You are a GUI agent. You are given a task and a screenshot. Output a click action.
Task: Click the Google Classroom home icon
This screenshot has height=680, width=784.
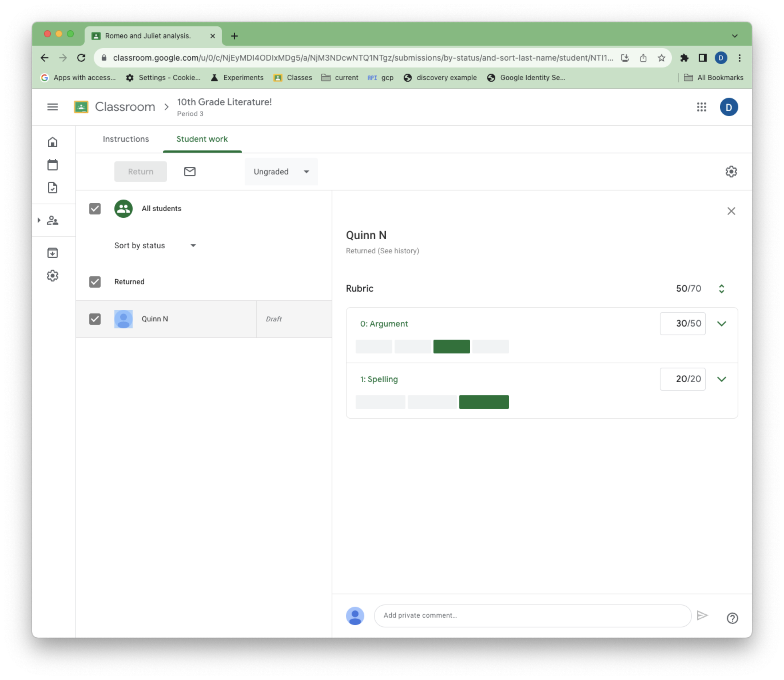[53, 142]
